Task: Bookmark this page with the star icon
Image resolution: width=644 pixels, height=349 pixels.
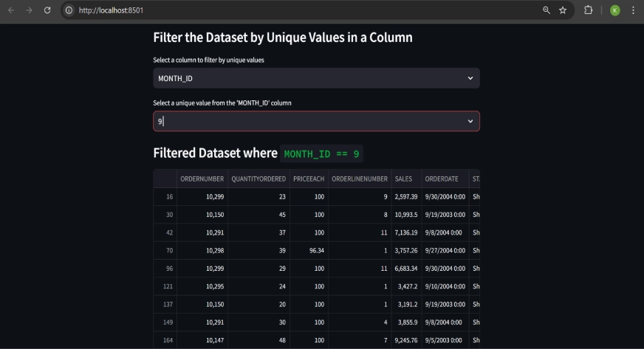Action: click(x=563, y=10)
